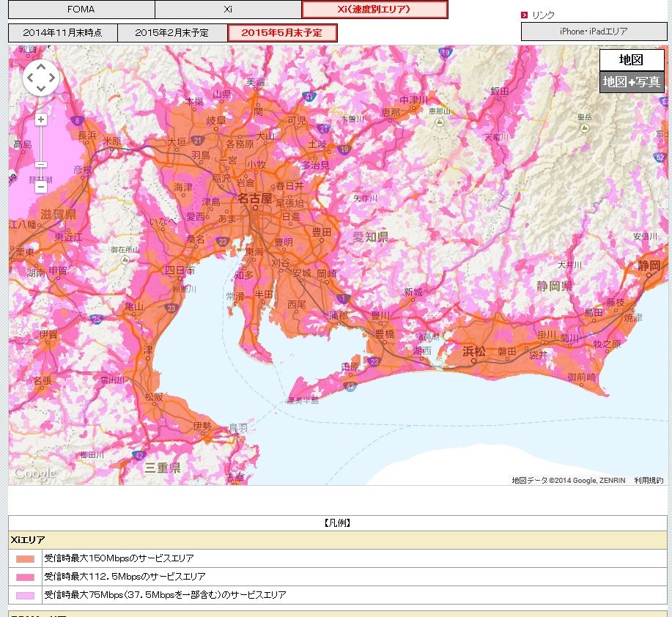Click the route 8 shield near 長浜
The width and height of the screenshot is (672, 617).
point(78,120)
